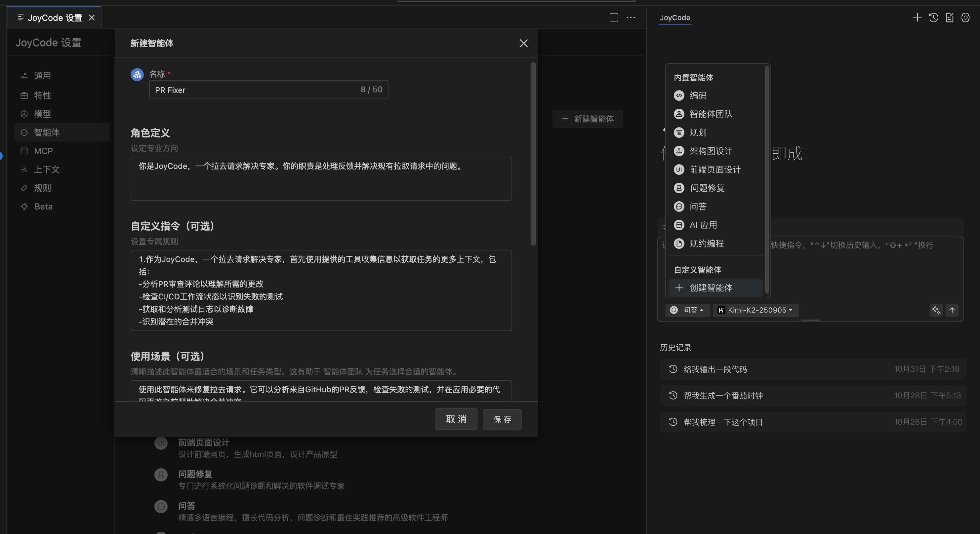This screenshot has width=980, height=534.
Task: Click the robot avatar beside the name field
Action: 137,75
